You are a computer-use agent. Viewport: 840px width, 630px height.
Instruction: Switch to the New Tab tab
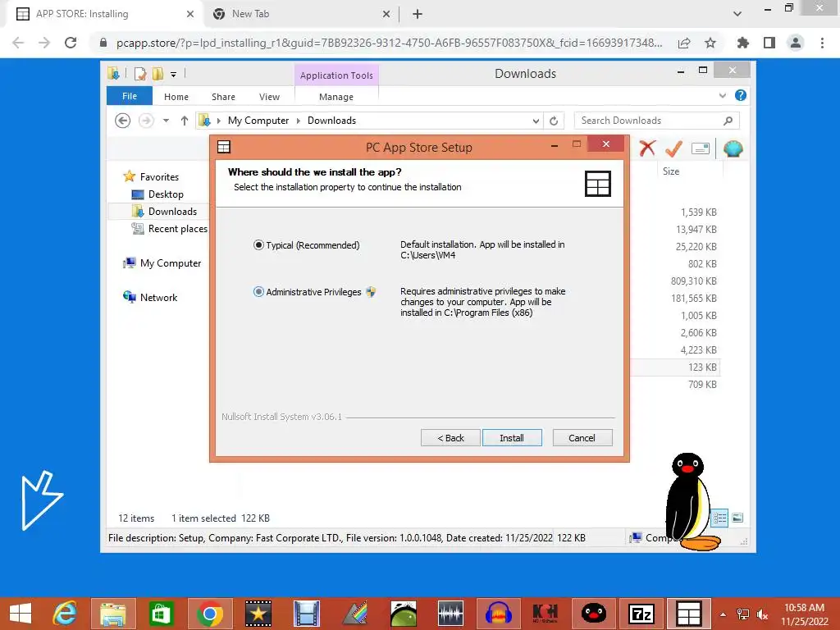[x=300, y=14]
